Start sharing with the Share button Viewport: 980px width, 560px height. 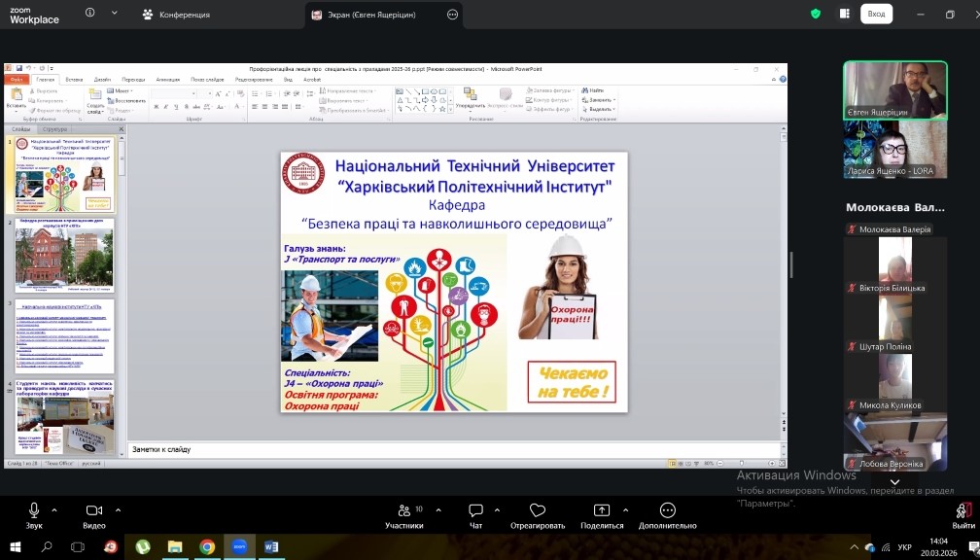(601, 511)
